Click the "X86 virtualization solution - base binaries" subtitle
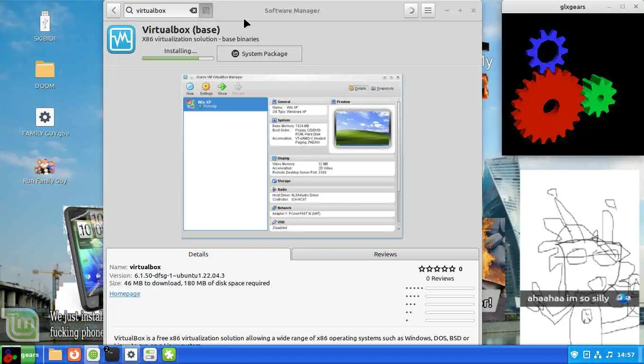This screenshot has height=364, width=644. pos(200,39)
